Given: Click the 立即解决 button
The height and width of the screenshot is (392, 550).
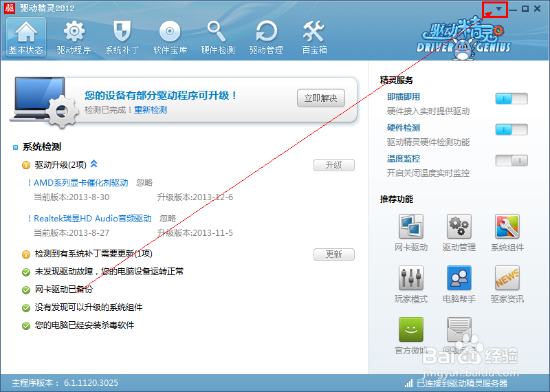Looking at the screenshot, I should pyautogui.click(x=320, y=98).
